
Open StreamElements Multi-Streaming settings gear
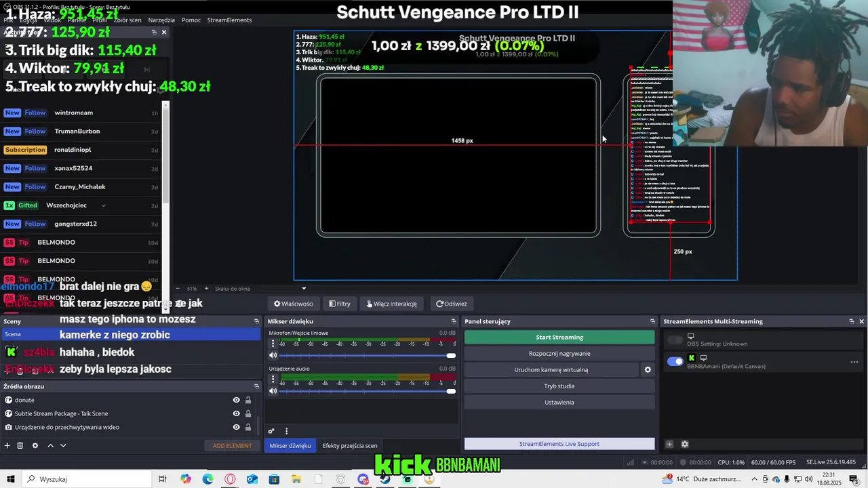click(685, 444)
